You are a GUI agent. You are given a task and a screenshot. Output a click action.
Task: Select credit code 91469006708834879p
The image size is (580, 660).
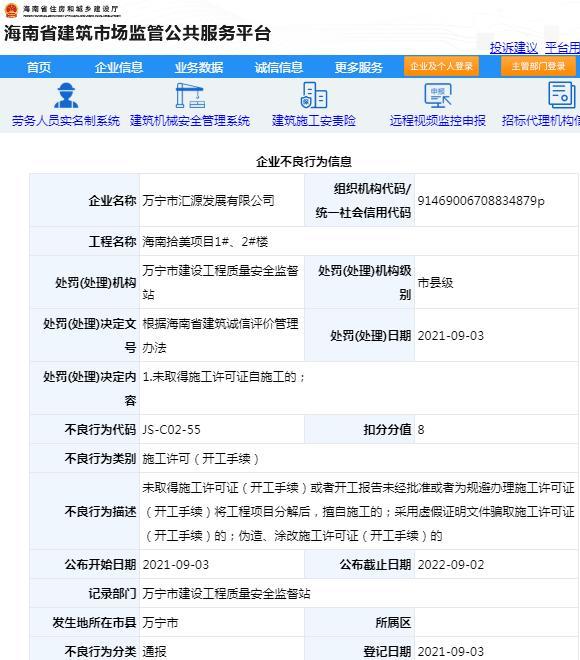(481, 201)
